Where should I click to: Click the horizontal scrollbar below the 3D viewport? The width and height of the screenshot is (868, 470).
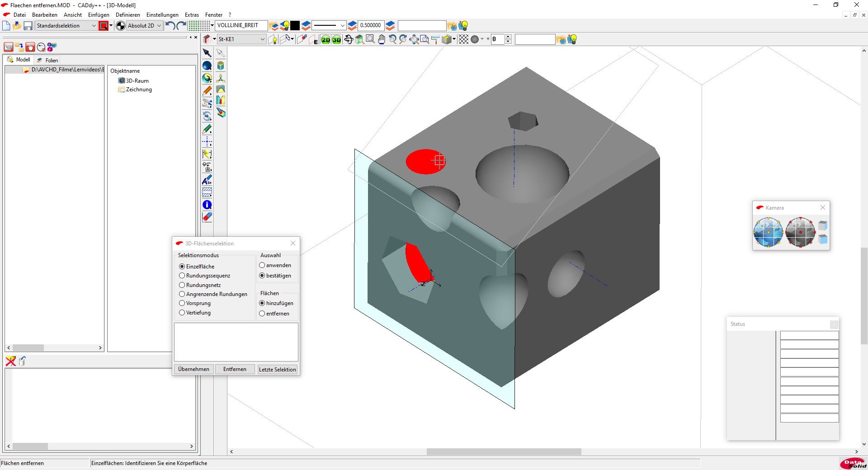point(504,451)
